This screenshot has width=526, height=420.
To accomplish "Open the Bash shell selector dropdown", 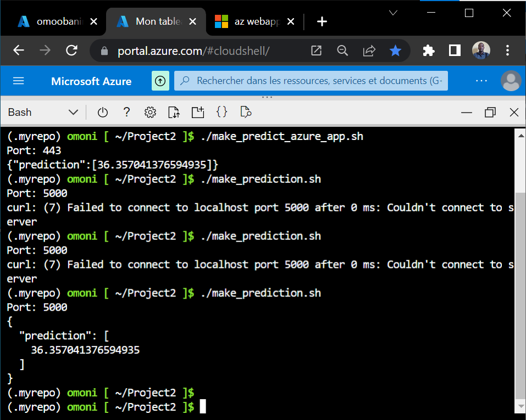I will (43, 112).
